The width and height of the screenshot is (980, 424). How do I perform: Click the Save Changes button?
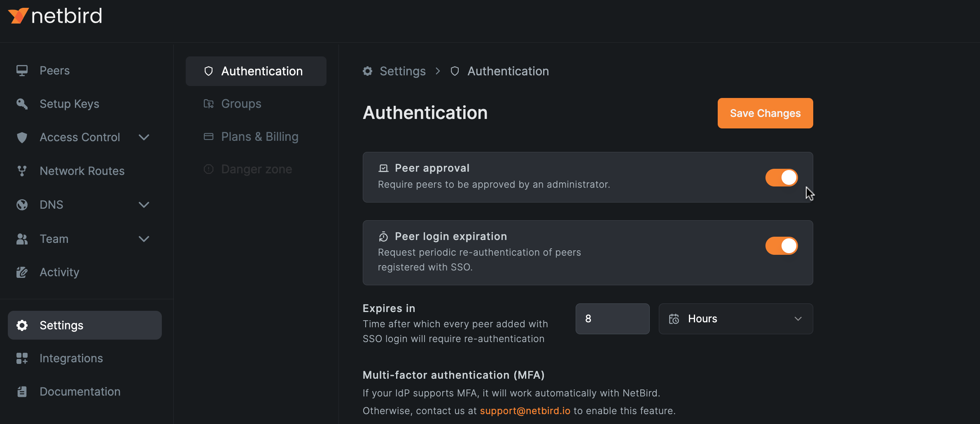765,113
